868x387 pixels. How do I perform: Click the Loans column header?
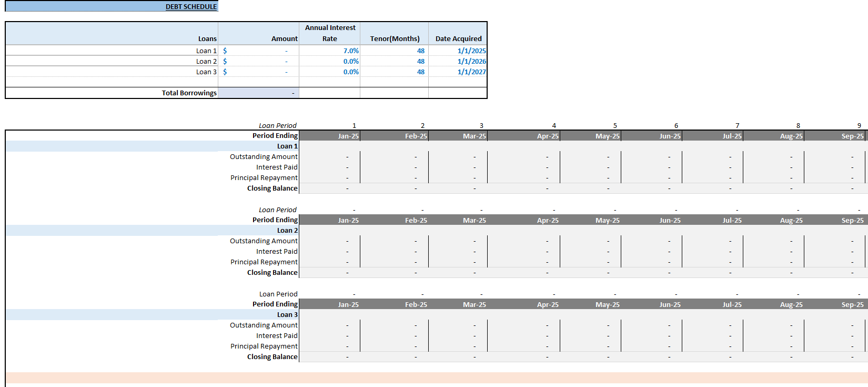click(x=112, y=33)
